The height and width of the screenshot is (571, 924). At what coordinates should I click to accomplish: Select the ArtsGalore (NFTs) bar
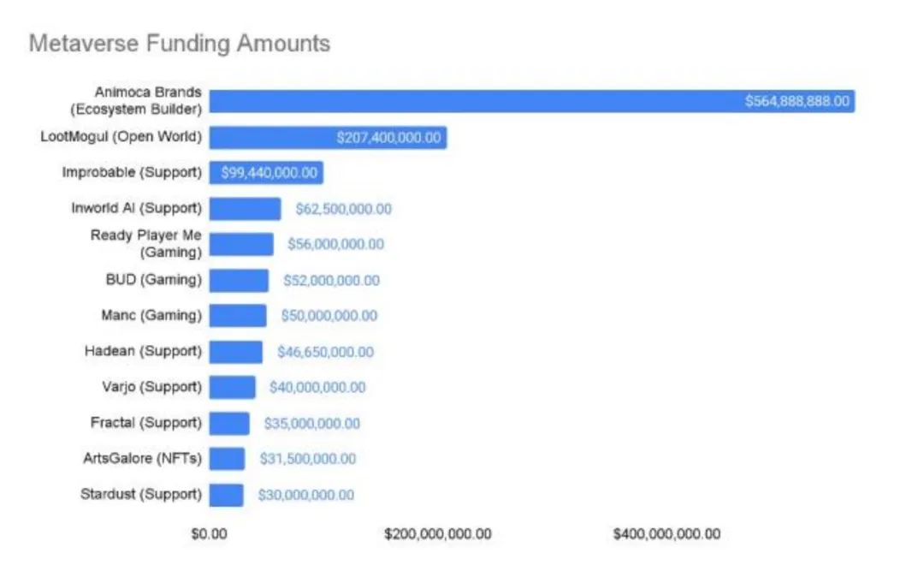pos(227,459)
